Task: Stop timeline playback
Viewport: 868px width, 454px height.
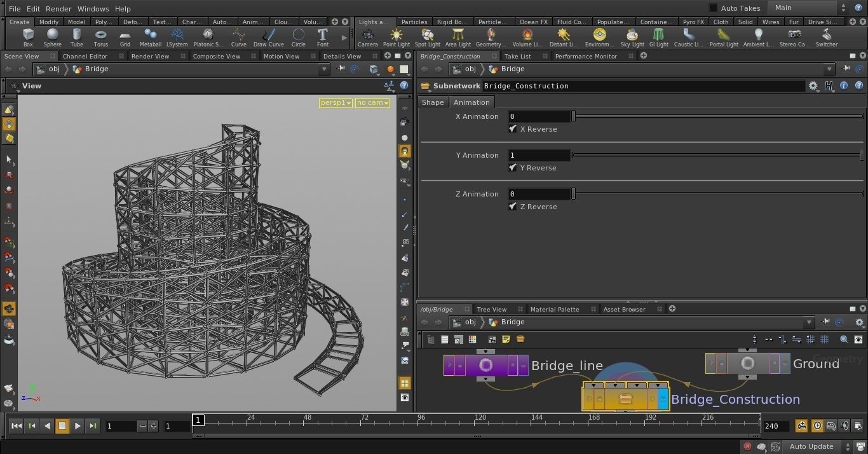Action: (x=62, y=426)
